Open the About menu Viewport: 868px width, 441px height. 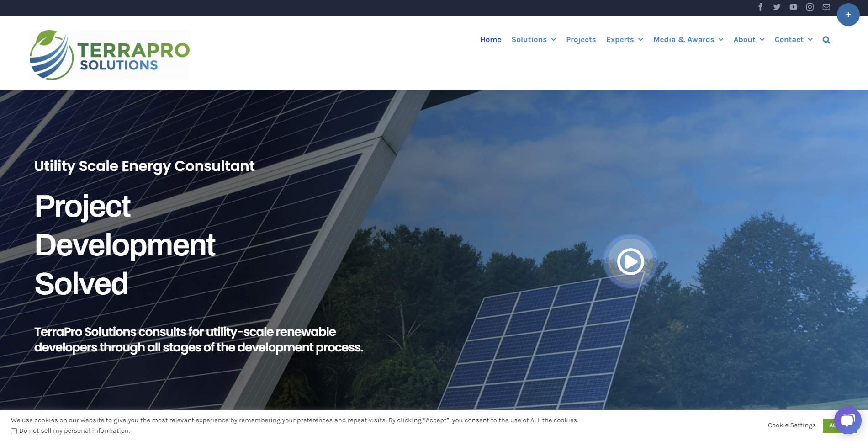tap(748, 39)
